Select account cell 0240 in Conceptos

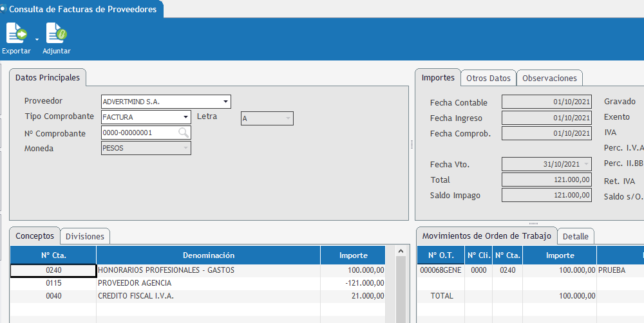[53, 270]
